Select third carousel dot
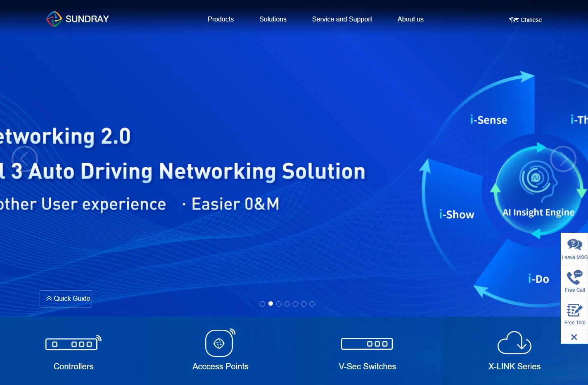The width and height of the screenshot is (588, 385). [x=279, y=304]
